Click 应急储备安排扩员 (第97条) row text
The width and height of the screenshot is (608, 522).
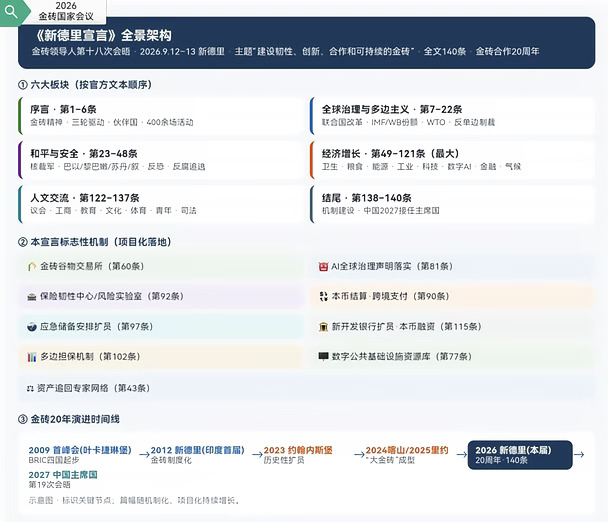pyautogui.click(x=97, y=327)
